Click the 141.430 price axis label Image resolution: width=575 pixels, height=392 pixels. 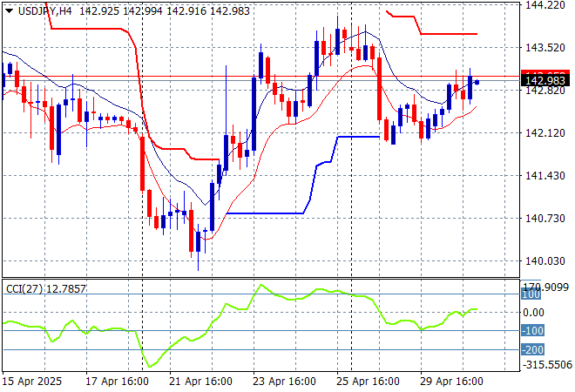point(545,176)
